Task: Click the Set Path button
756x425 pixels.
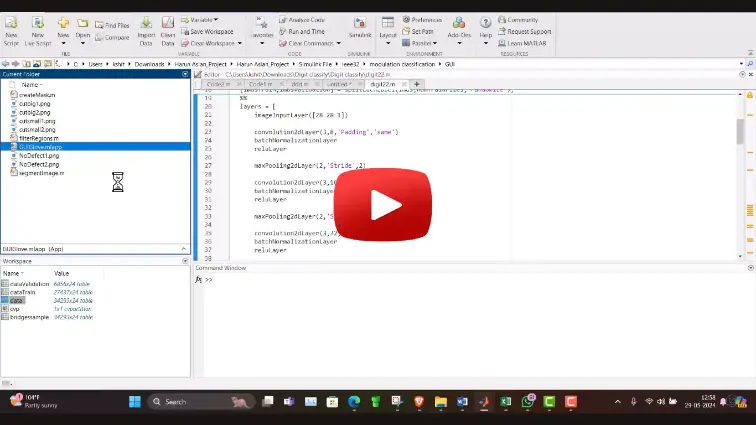Action: point(422,31)
